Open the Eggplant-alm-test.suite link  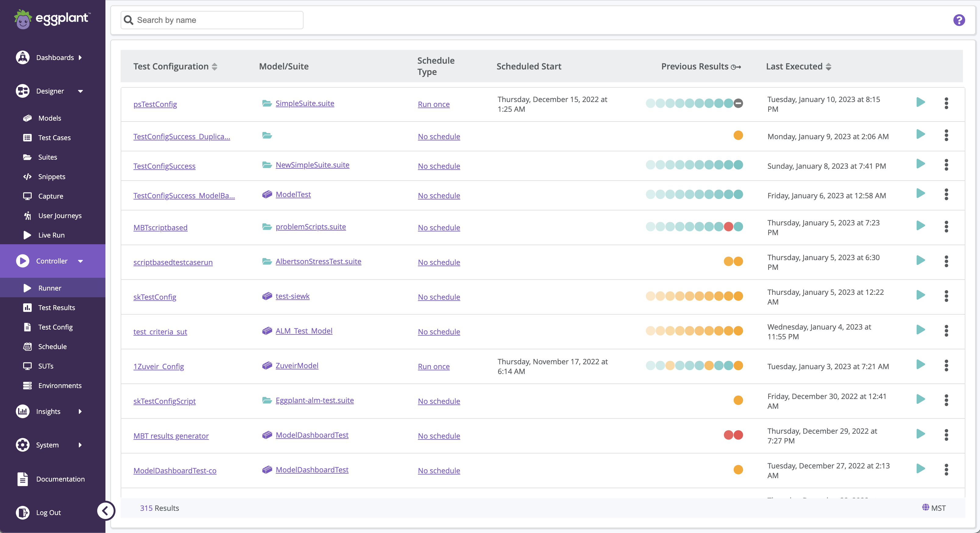click(314, 400)
